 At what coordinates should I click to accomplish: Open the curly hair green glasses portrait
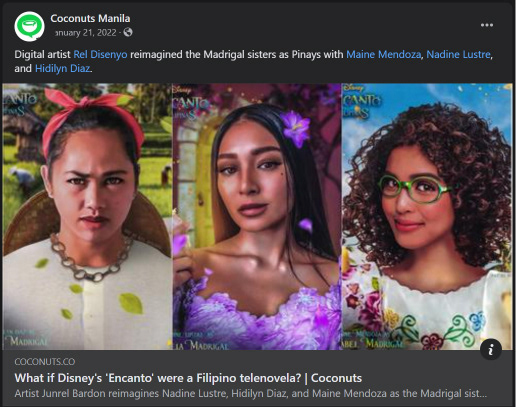click(x=427, y=216)
